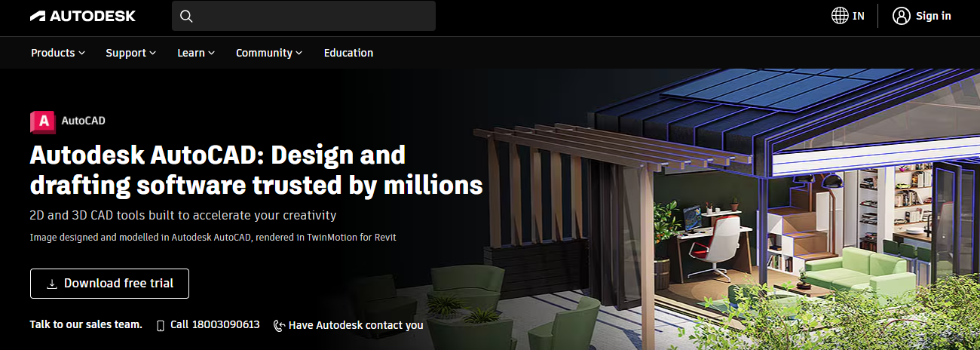The width and height of the screenshot is (980, 350).
Task: Click the Download free trial button
Action: tap(109, 284)
